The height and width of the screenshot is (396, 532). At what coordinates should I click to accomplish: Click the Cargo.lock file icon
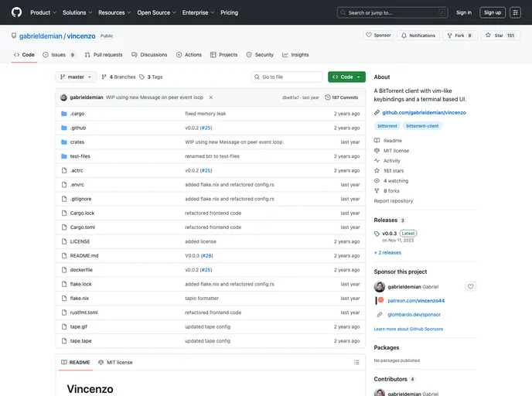[x=64, y=213]
